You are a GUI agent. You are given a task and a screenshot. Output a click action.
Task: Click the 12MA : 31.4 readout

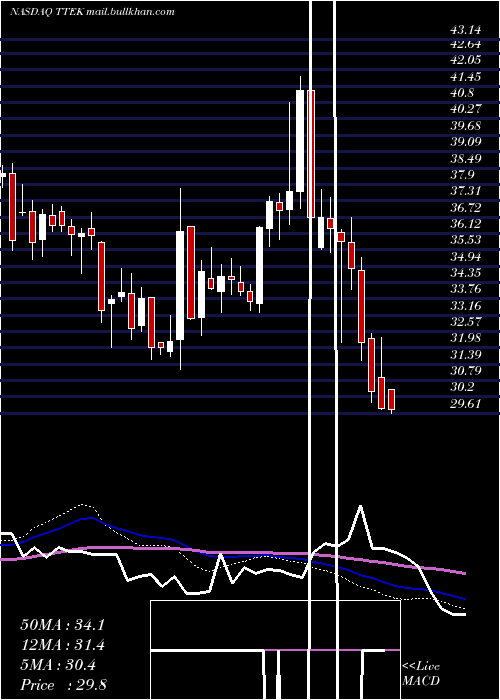pyautogui.click(x=62, y=645)
